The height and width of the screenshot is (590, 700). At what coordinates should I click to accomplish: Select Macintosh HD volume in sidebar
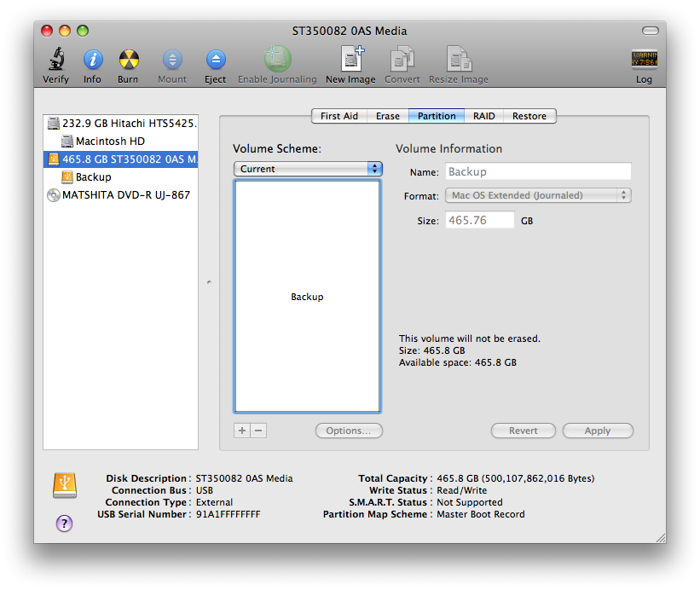point(110,141)
